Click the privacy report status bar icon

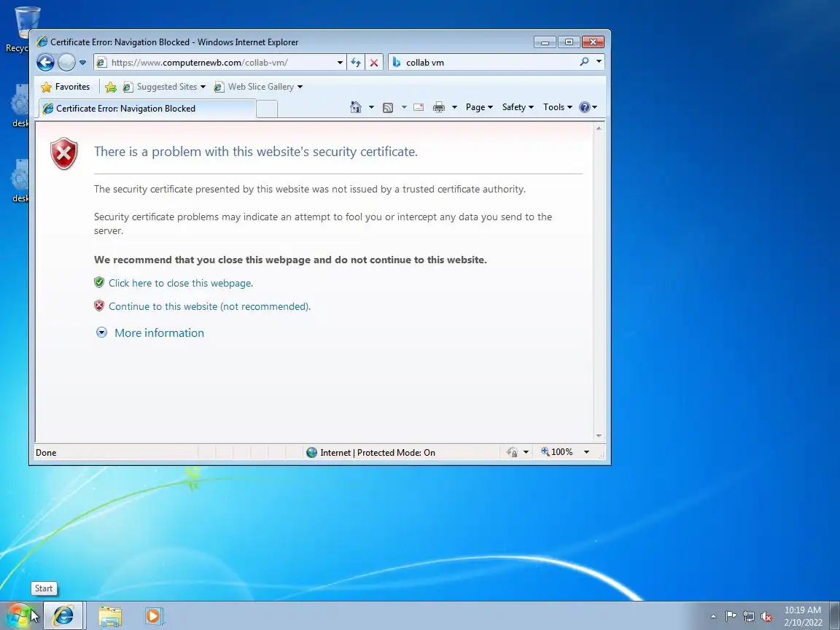[x=512, y=453]
